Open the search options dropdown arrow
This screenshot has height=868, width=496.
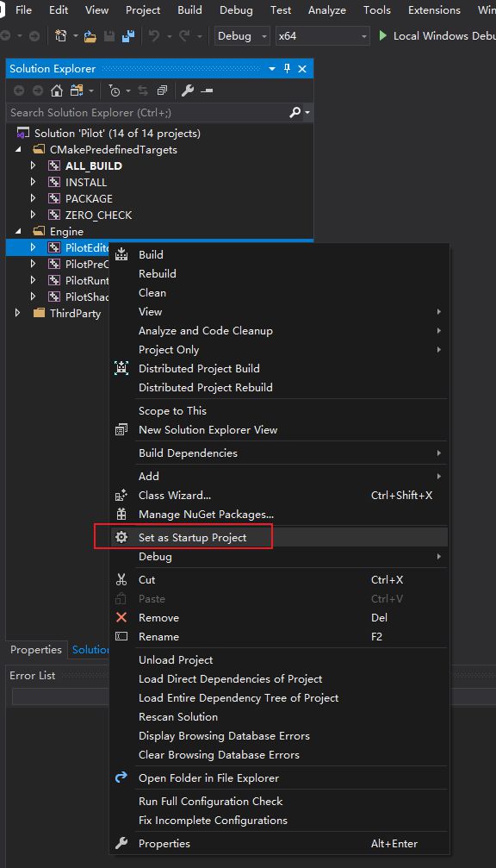[x=307, y=113]
